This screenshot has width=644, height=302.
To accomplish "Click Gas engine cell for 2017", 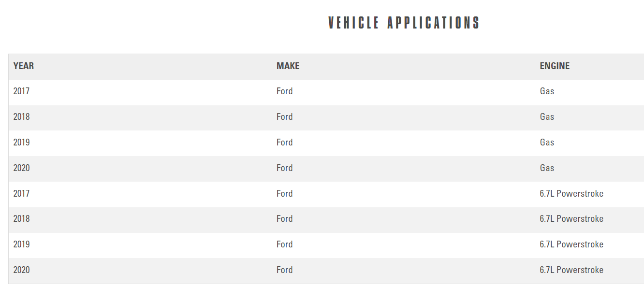I will [x=547, y=91].
